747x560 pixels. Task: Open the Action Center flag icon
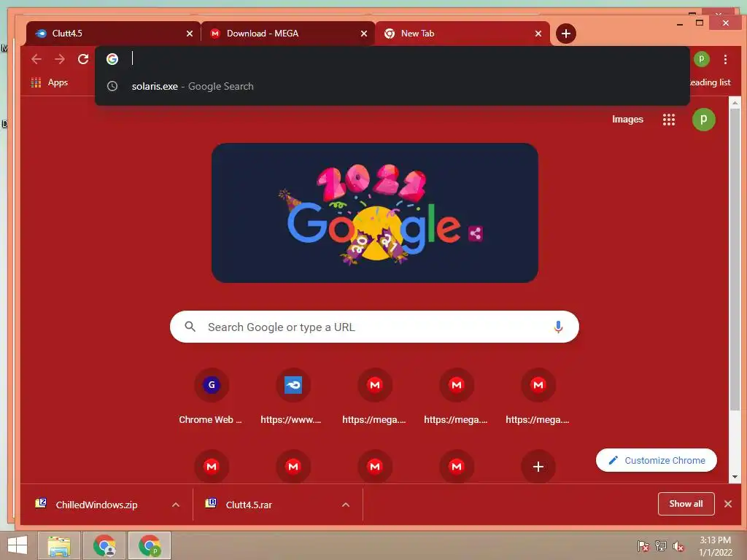pyautogui.click(x=643, y=545)
